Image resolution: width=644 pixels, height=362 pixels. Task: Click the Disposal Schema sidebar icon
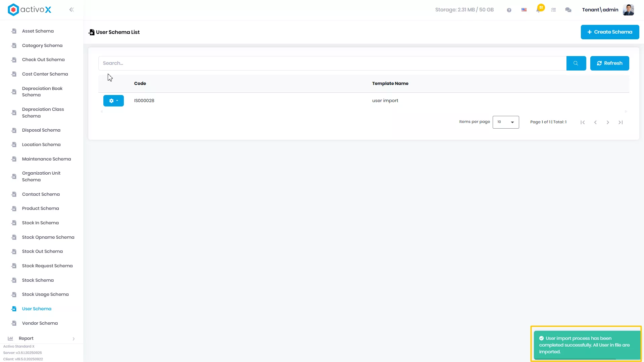(14, 130)
